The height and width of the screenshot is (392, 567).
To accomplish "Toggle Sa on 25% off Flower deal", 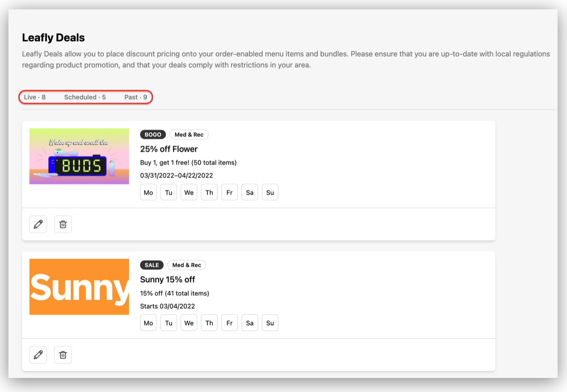I will [250, 192].
